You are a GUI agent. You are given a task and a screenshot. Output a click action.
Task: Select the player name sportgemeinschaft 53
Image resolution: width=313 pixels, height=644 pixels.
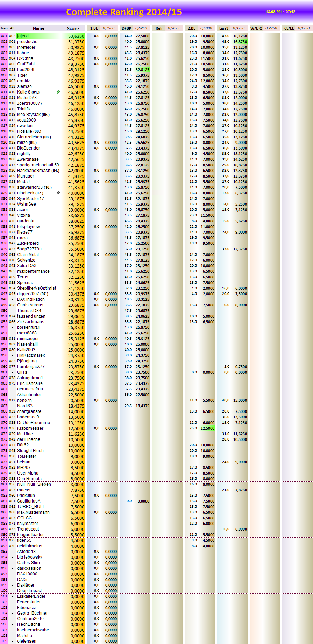click(38, 165)
